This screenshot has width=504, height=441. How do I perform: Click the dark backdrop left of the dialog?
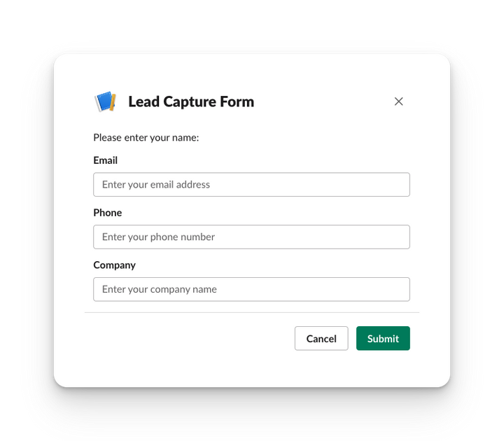26,220
